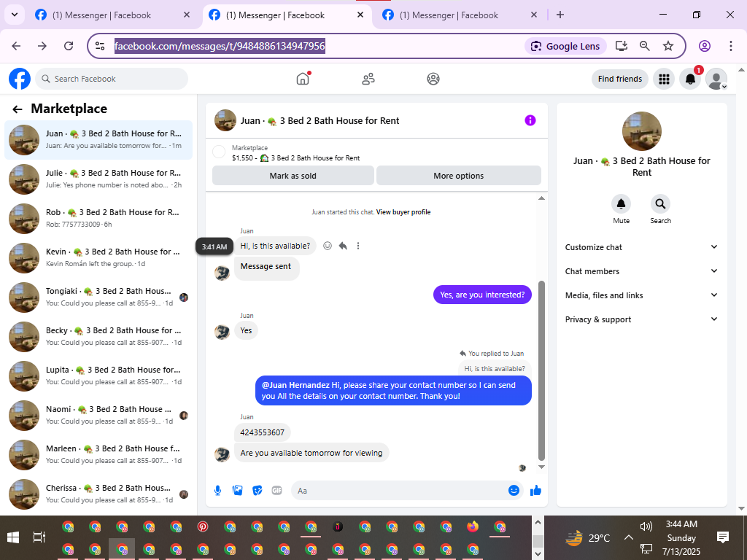Open Task View on taskbar
Image resolution: width=747 pixels, height=560 pixels.
(39, 537)
